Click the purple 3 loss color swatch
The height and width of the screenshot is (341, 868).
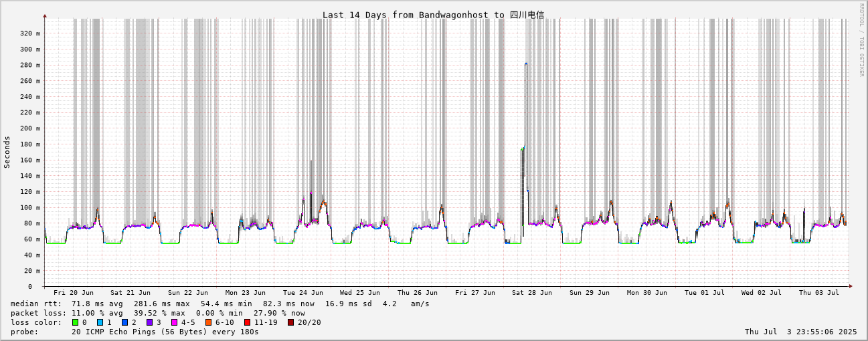(x=149, y=322)
